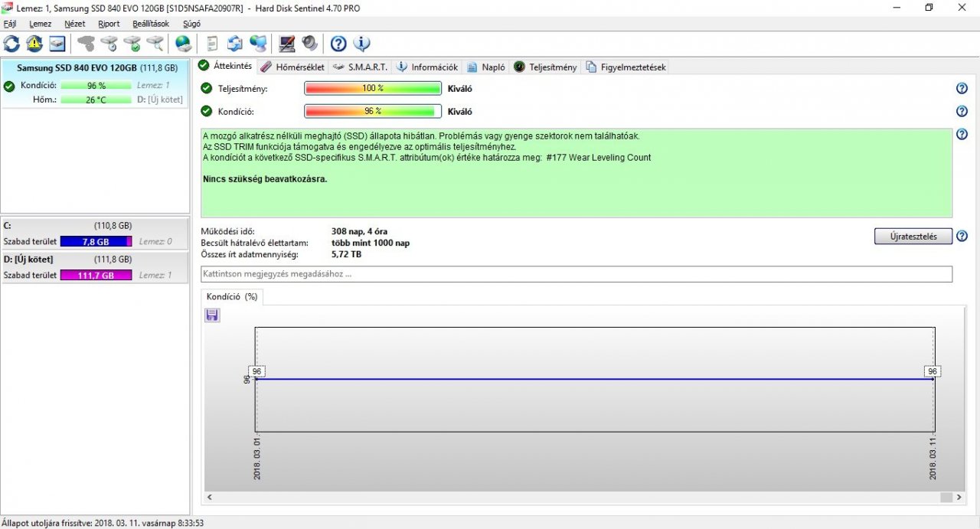Click the disk with green checkmark icon
Screen dimensions: 980x529
coord(132,43)
